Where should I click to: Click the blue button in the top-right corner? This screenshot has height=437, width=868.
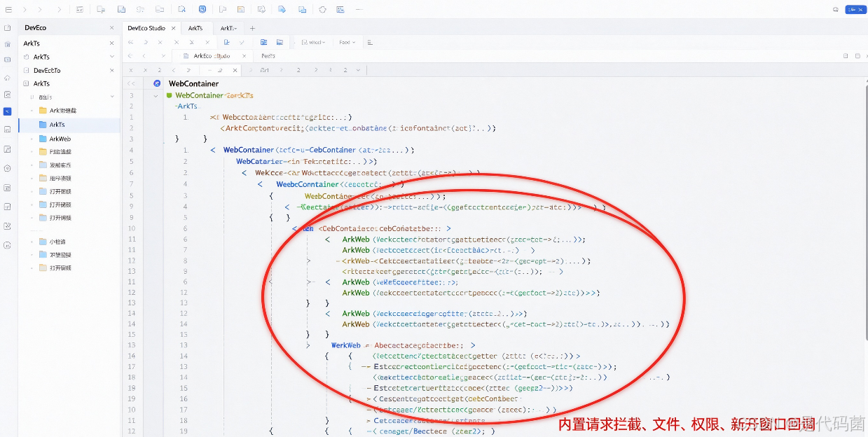pos(855,10)
